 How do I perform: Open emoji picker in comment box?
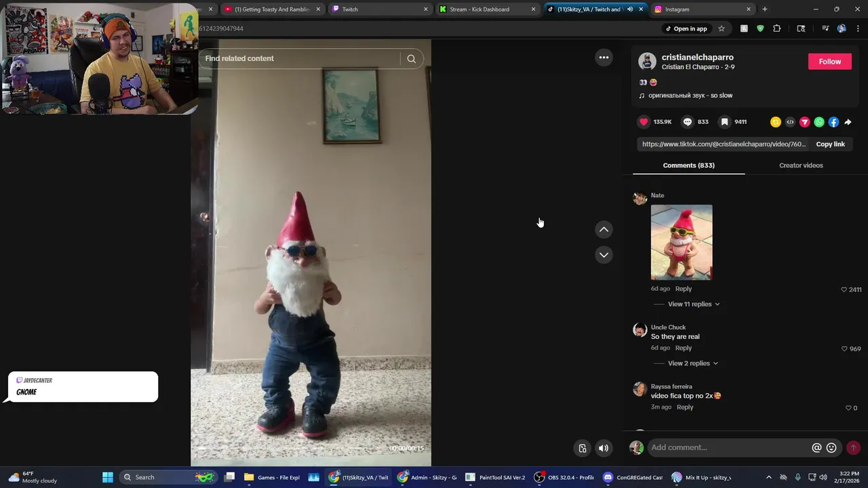831,448
